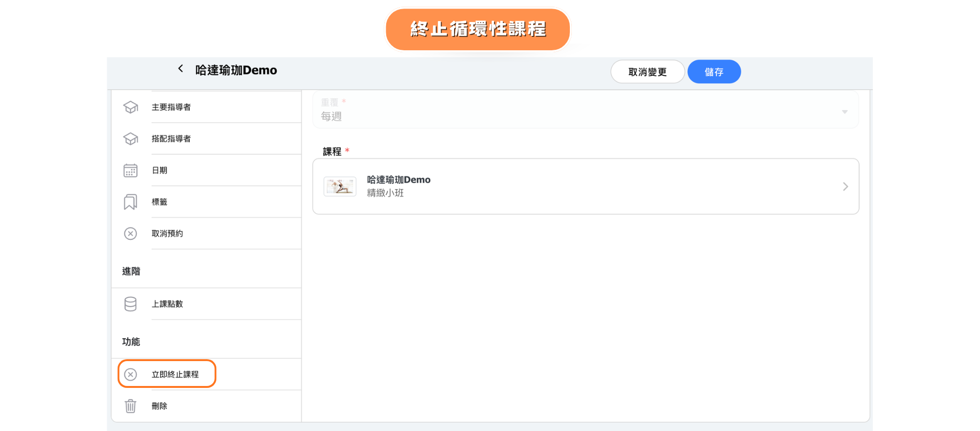Open the 每週 repeat selection field
980x431 pixels.
click(574, 116)
